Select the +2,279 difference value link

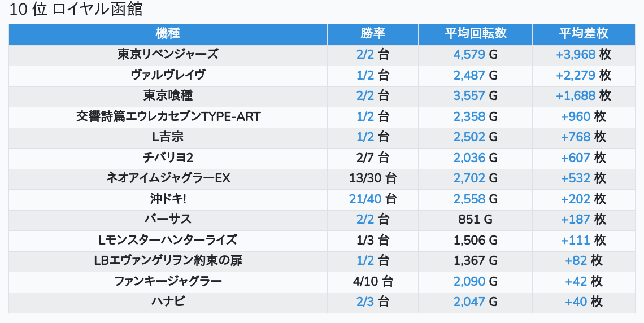tap(576, 75)
